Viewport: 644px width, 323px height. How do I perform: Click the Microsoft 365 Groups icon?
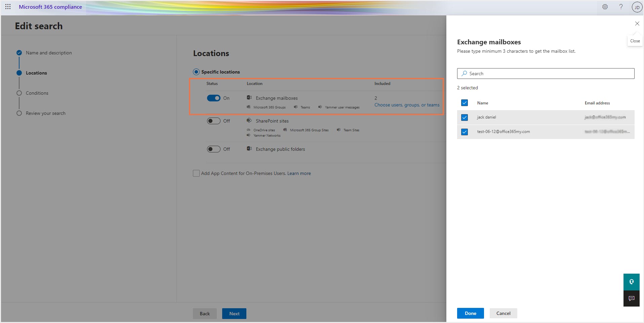click(x=248, y=107)
